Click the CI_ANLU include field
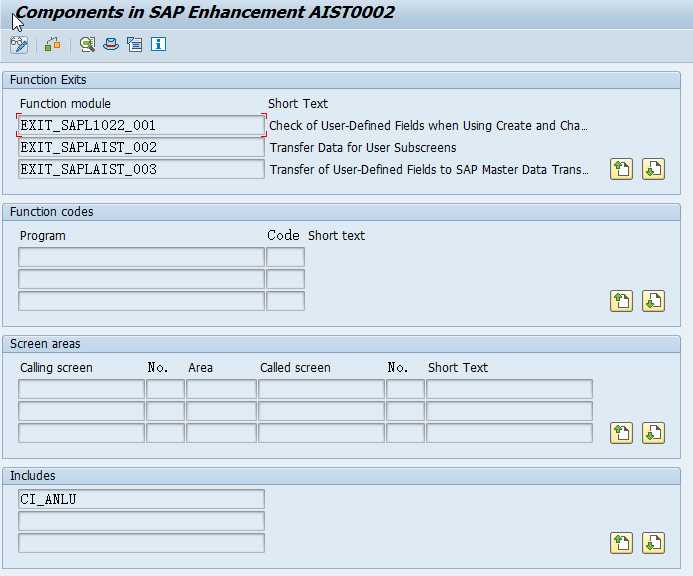 (141, 499)
